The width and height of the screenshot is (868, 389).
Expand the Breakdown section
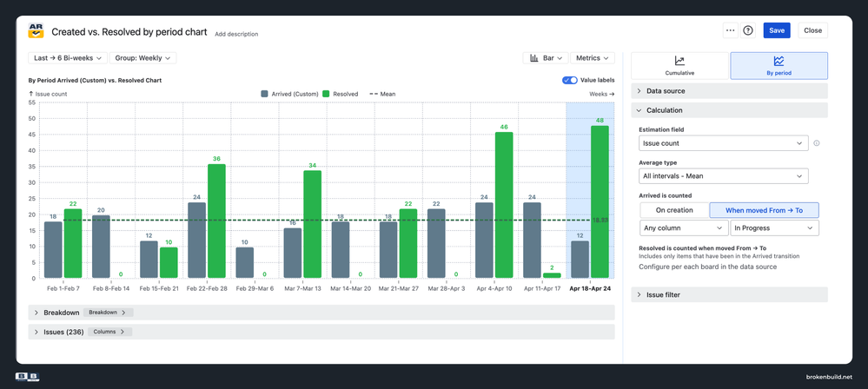[x=321, y=312]
